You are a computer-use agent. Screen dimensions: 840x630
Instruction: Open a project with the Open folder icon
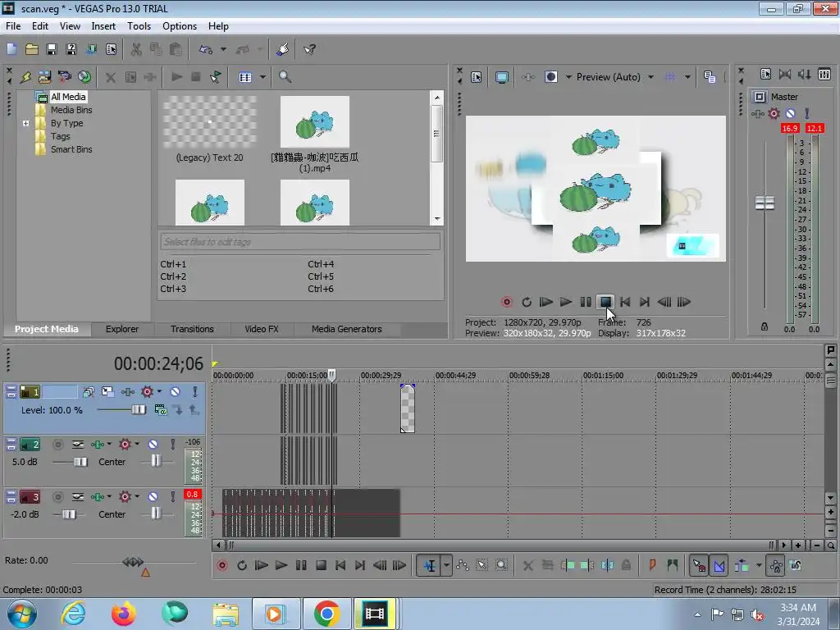click(32, 49)
